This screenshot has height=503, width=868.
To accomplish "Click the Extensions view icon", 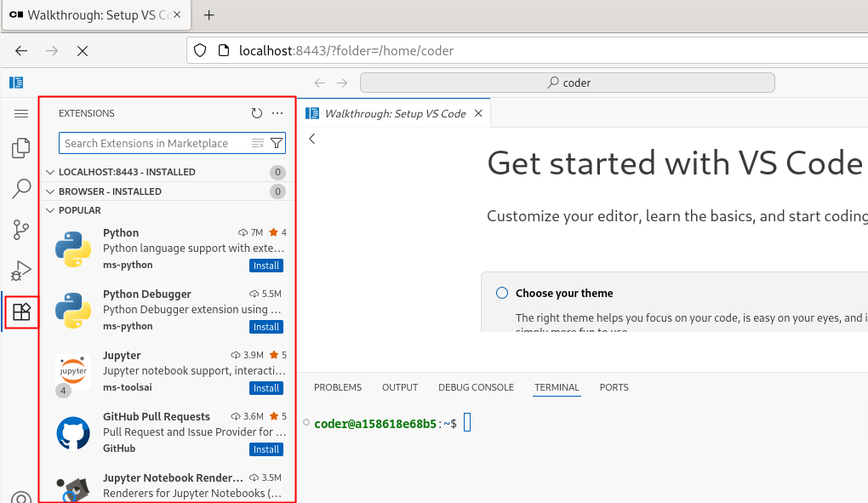I will 21,312.
